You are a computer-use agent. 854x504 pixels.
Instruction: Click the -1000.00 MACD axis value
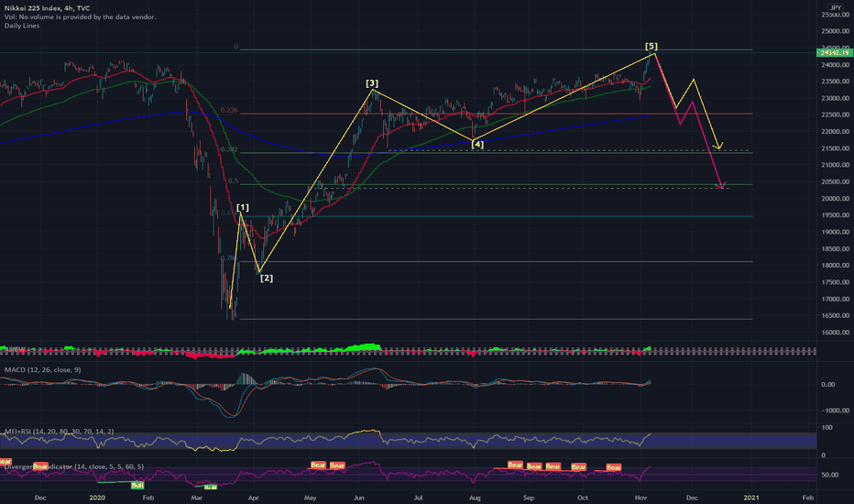coord(836,411)
